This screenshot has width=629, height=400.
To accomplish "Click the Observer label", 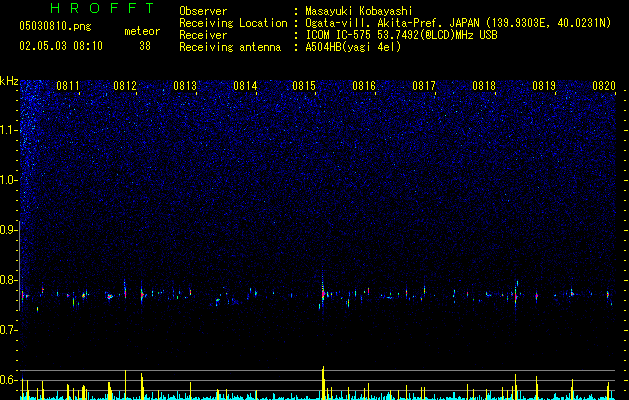I will coord(203,11).
